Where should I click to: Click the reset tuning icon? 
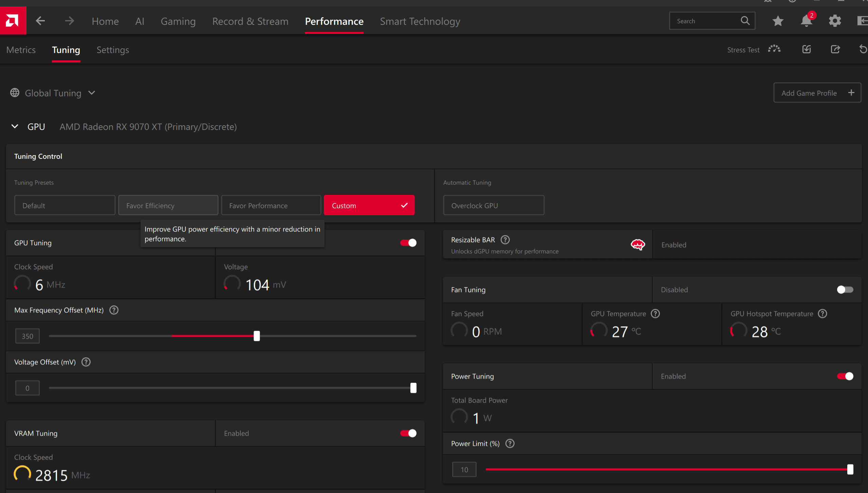863,50
